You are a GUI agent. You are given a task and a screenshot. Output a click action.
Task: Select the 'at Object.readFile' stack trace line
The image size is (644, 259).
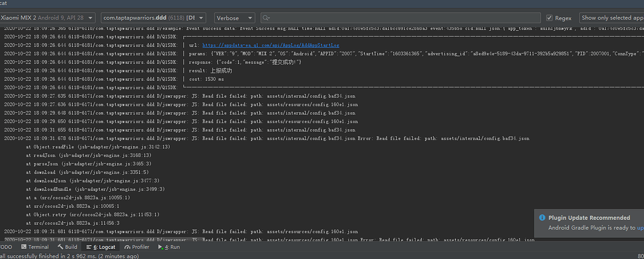[x=97, y=146]
